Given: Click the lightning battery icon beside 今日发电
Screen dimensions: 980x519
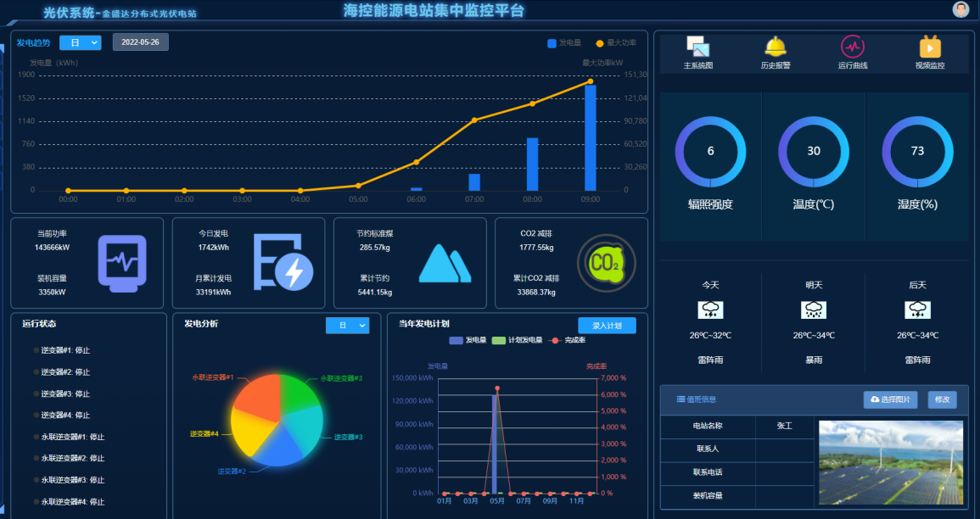Looking at the screenshot, I should 283,263.
